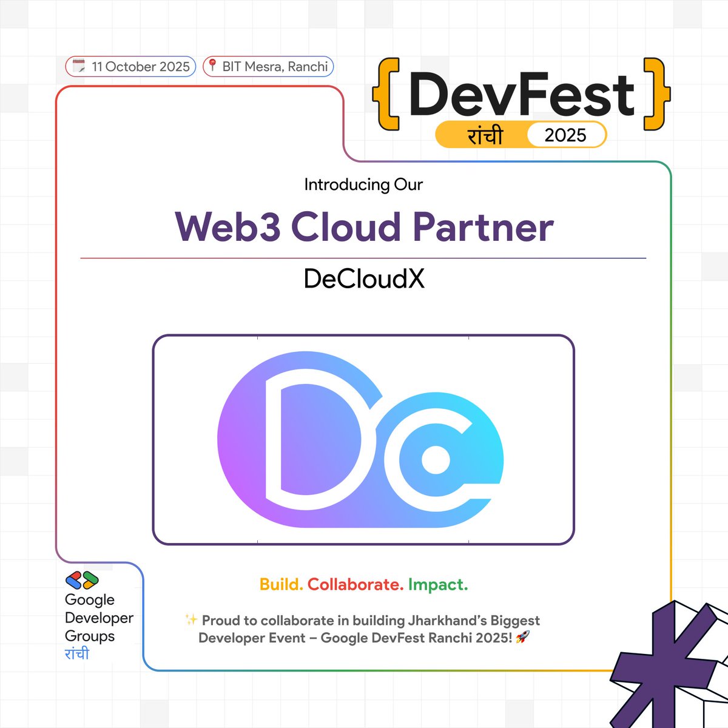Collapse the DeCloudX logo card

pyautogui.click(x=363, y=438)
